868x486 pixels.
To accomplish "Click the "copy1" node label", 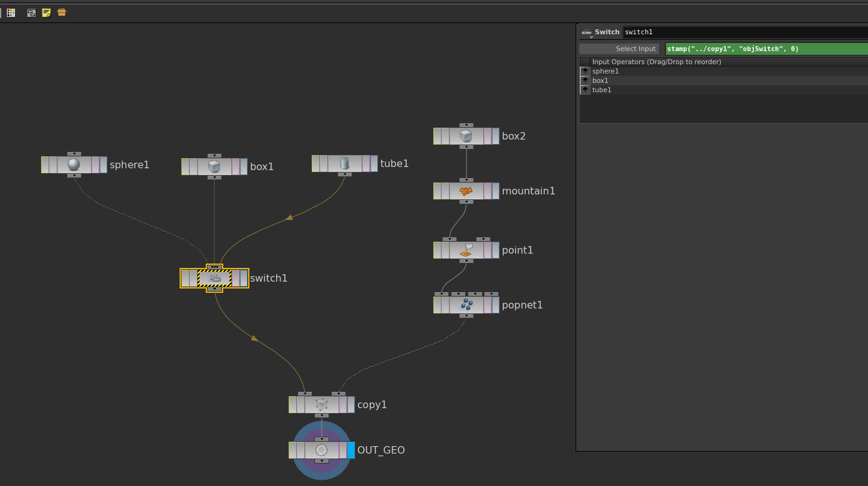I will [x=372, y=405].
